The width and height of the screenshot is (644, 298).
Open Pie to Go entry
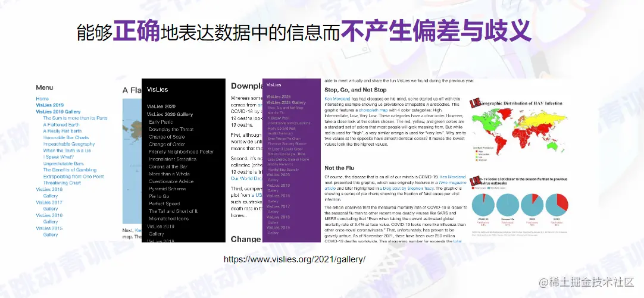pos(159,196)
